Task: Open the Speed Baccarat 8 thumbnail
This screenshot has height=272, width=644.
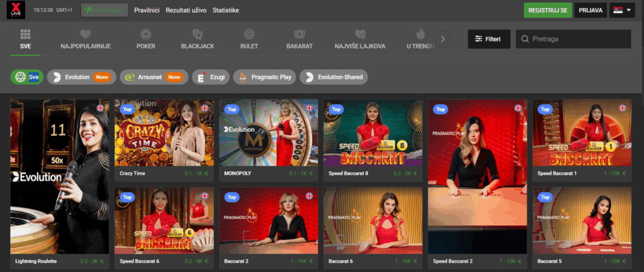Action: point(373,133)
